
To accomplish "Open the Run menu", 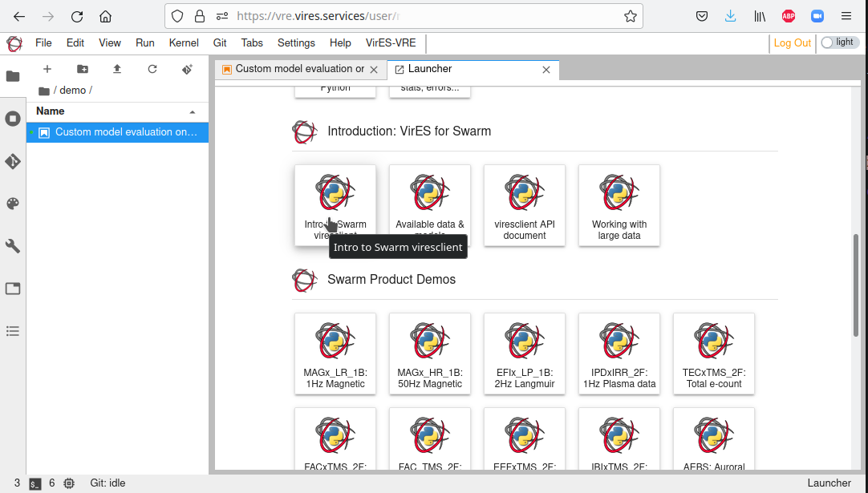I will 145,43.
